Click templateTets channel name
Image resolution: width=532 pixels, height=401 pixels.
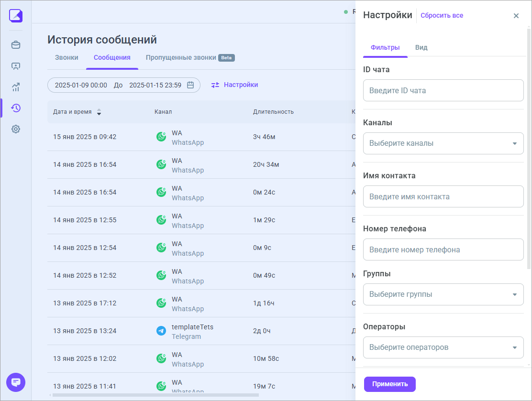(192, 327)
